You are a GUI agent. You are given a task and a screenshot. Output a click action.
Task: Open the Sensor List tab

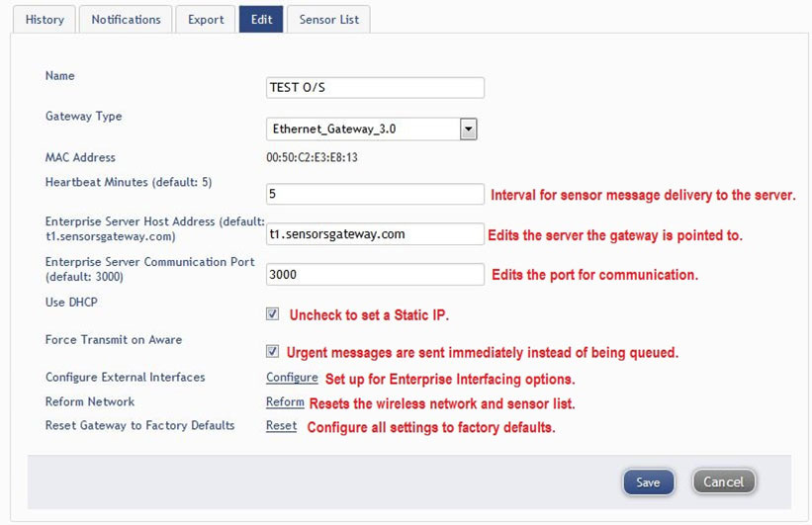pos(328,20)
